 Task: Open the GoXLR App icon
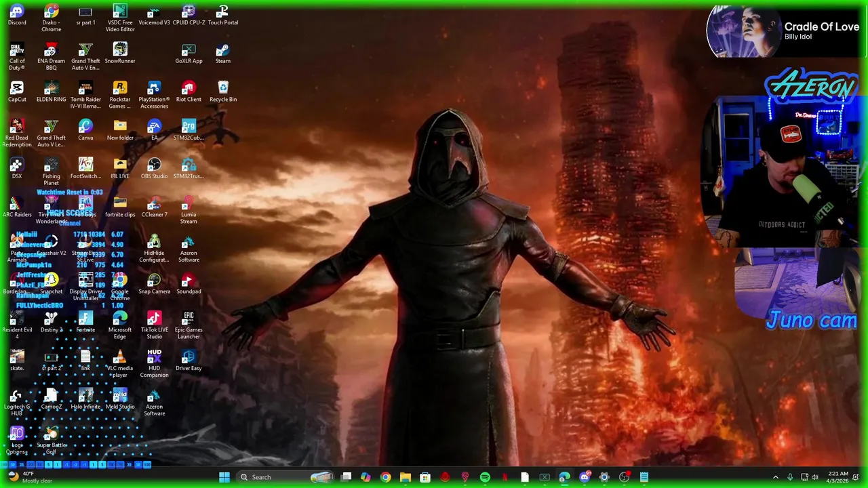click(x=189, y=54)
